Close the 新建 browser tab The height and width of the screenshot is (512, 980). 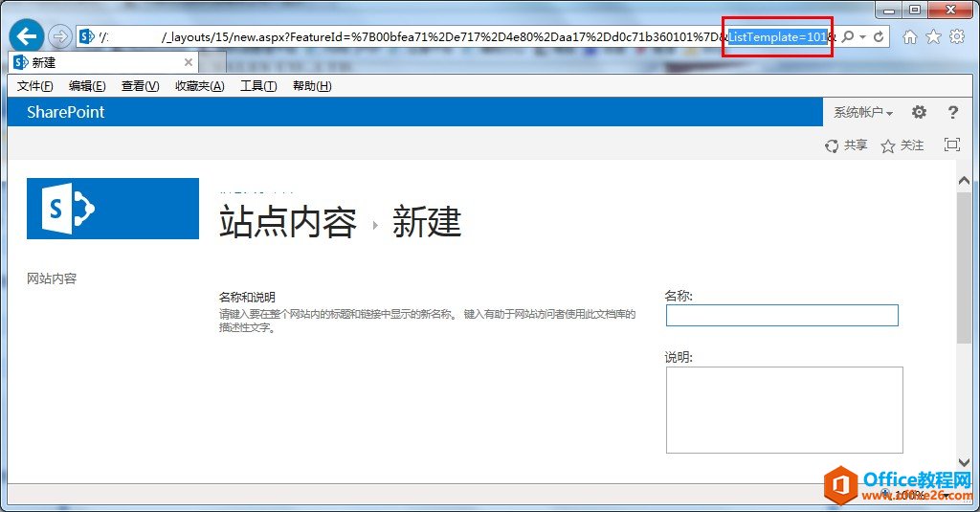[189, 62]
